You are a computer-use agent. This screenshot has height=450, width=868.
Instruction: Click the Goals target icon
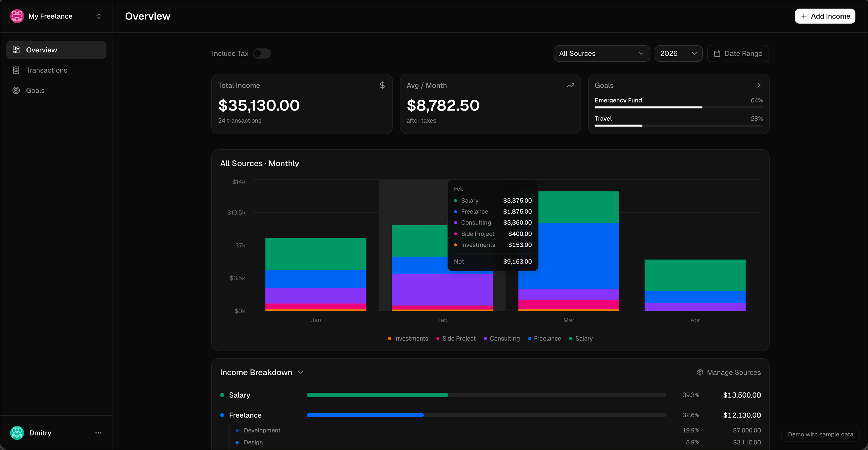pyautogui.click(x=16, y=90)
